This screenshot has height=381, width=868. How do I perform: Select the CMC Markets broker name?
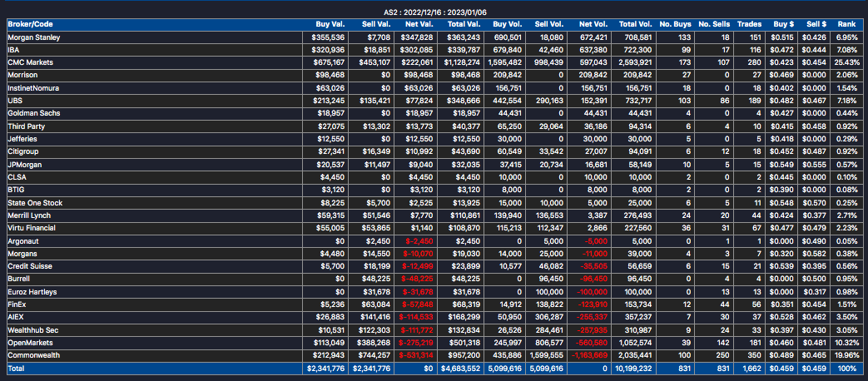pyautogui.click(x=31, y=62)
